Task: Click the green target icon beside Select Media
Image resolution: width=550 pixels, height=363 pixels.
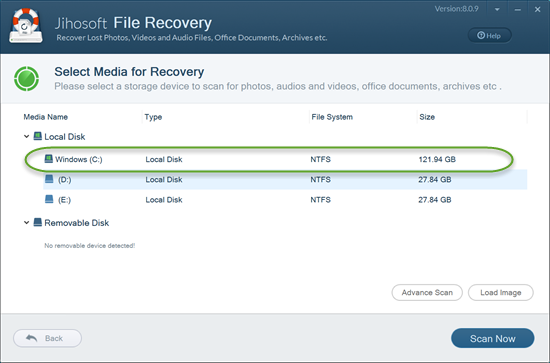Action: click(26, 79)
